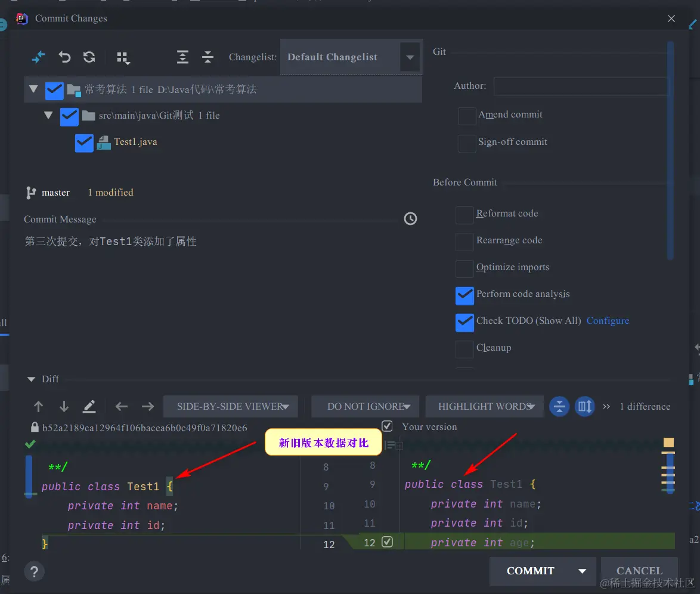Enable Optimize imports checkbox
The height and width of the screenshot is (594, 700).
(x=464, y=268)
